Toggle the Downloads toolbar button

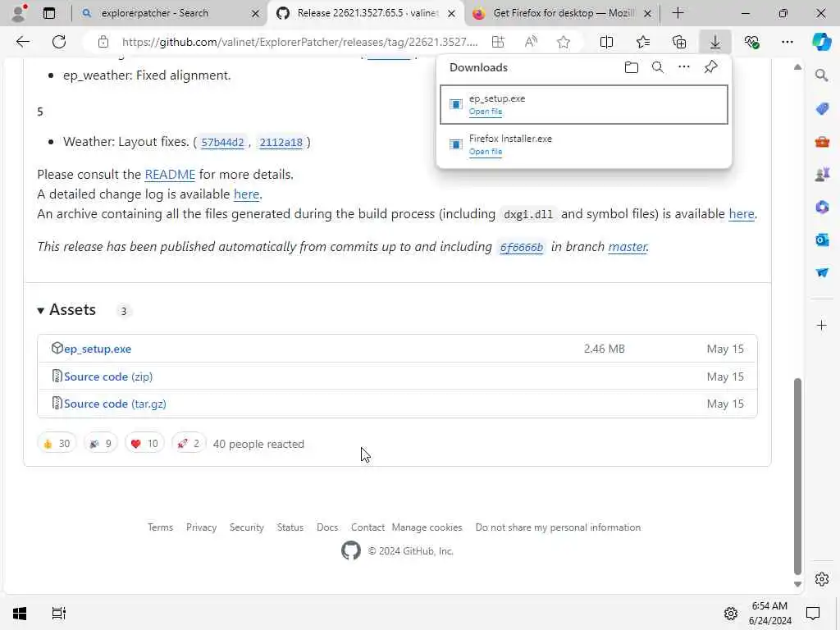(715, 42)
